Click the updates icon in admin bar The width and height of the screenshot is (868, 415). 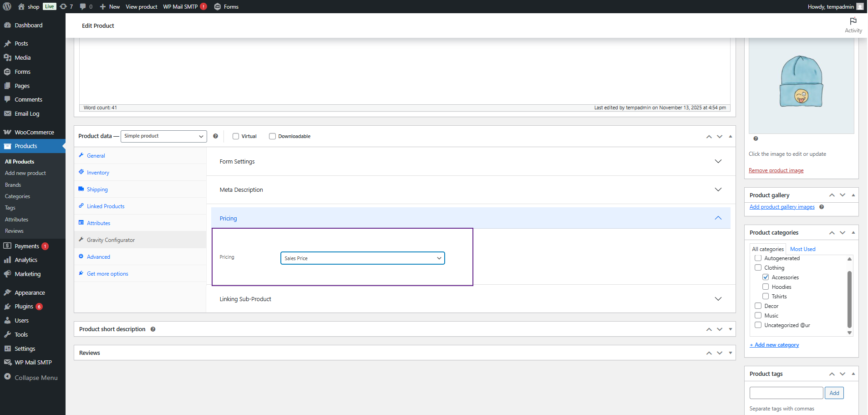pyautogui.click(x=63, y=6)
